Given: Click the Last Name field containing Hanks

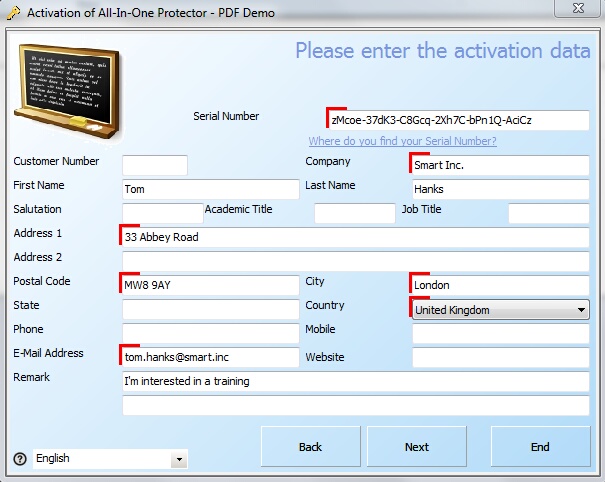Looking at the screenshot, I should (500, 189).
